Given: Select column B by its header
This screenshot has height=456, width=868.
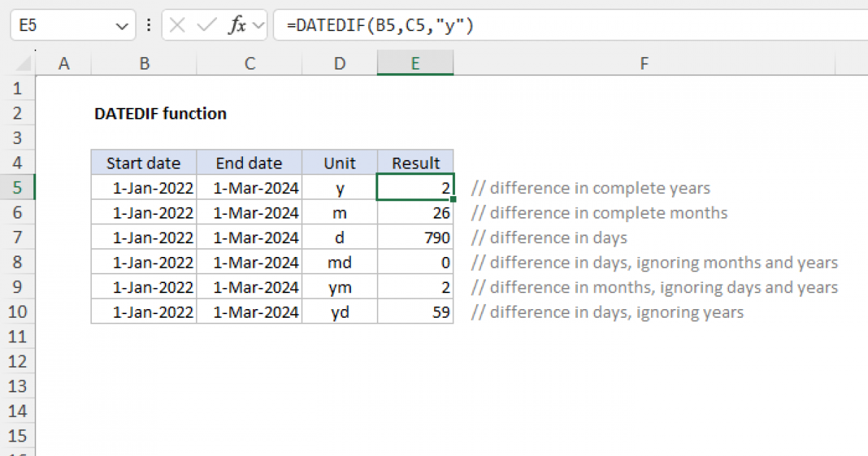Looking at the screenshot, I should [144, 63].
